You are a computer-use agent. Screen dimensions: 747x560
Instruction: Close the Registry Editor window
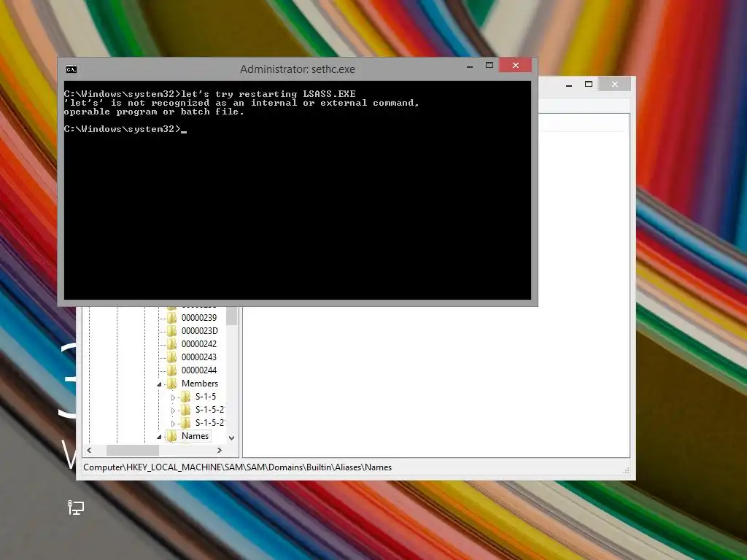[x=615, y=85]
